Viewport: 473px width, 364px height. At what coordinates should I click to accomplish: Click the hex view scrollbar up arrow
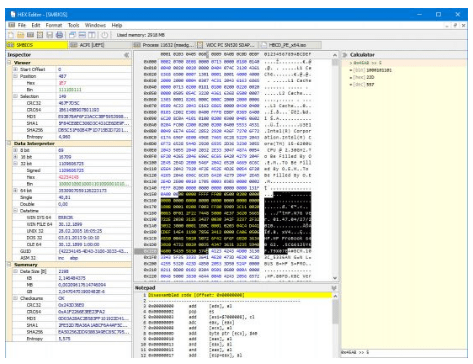click(335, 55)
